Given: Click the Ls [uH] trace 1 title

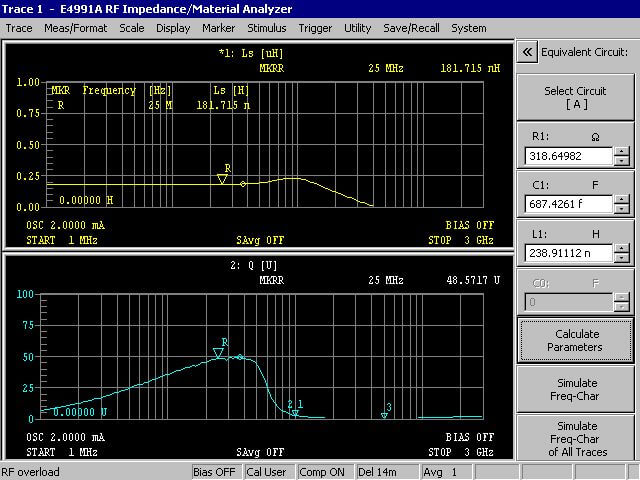Looking at the screenshot, I should coord(251,53).
